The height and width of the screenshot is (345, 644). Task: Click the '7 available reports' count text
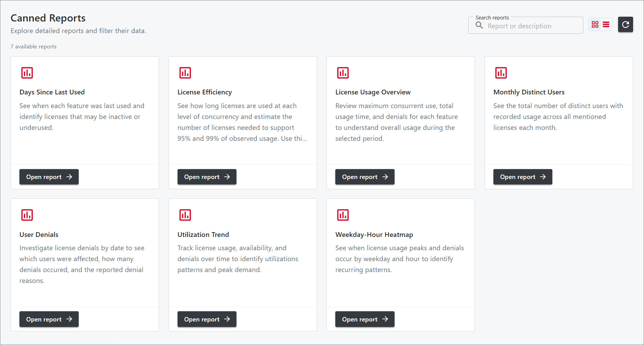click(33, 47)
